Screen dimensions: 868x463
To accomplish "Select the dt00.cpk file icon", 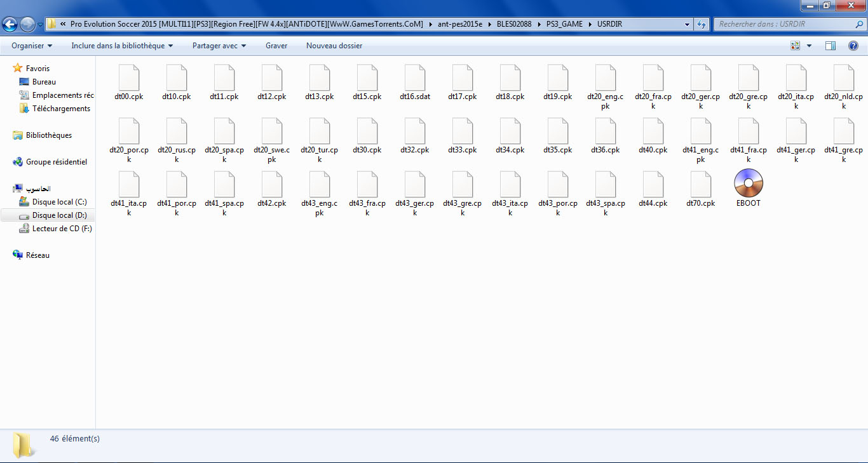I will (129, 78).
